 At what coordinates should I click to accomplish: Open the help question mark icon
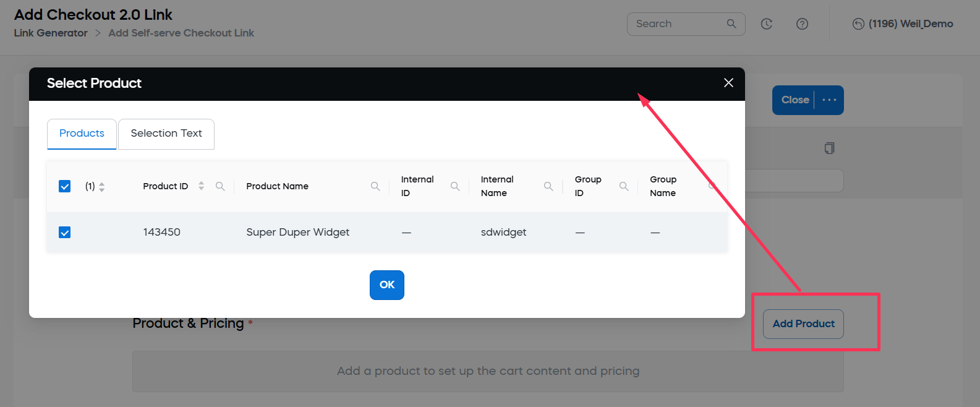(802, 24)
